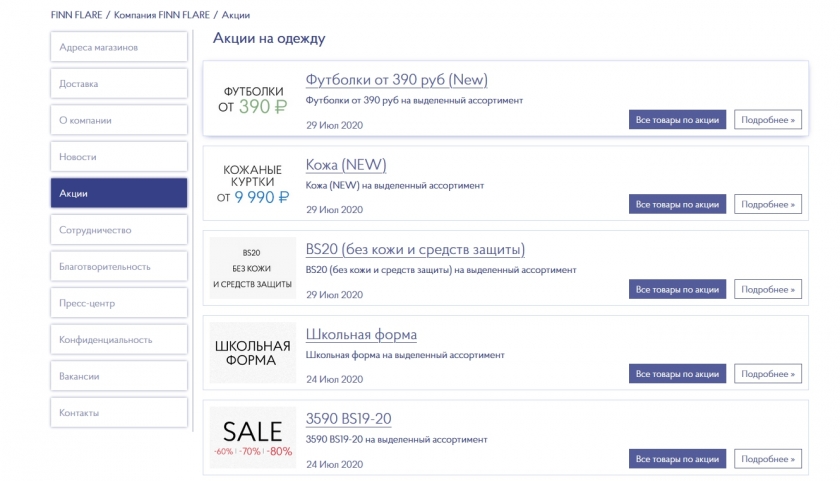This screenshot has height=481, width=840.
Task: Follow the Школьная форма heading link
Action: pyautogui.click(x=361, y=334)
